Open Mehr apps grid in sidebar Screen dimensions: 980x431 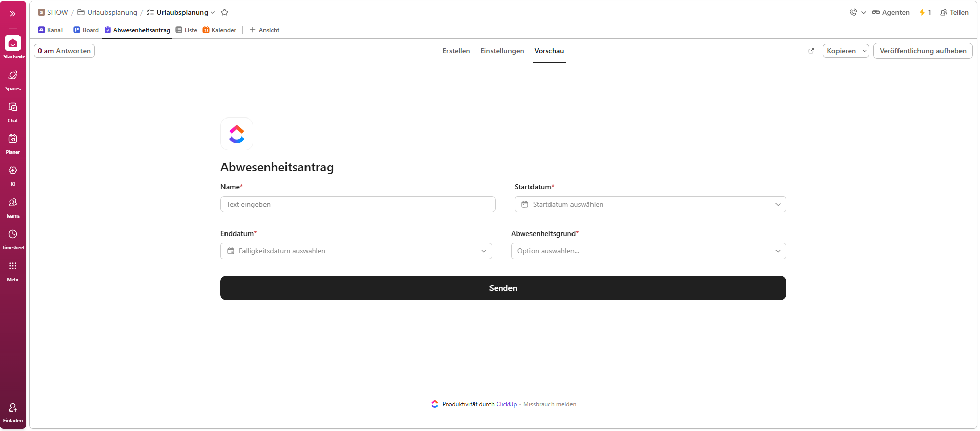(x=13, y=271)
